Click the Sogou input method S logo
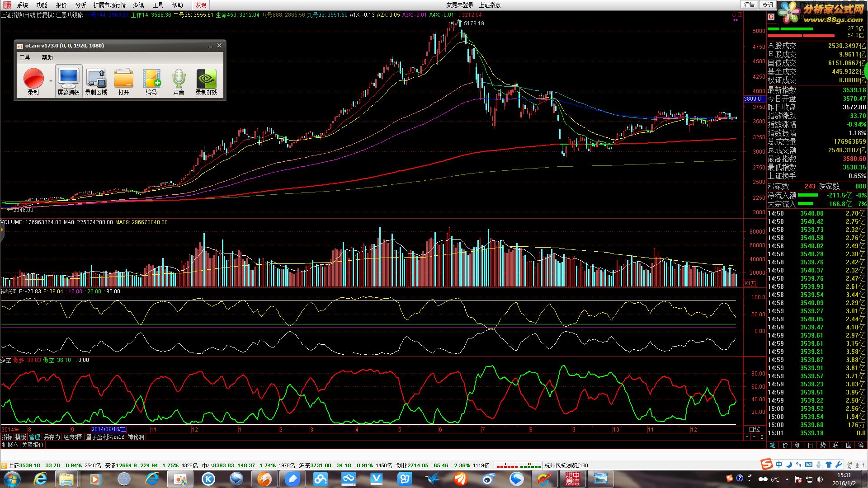The width and height of the screenshot is (868, 488). pyautogui.click(x=766, y=464)
